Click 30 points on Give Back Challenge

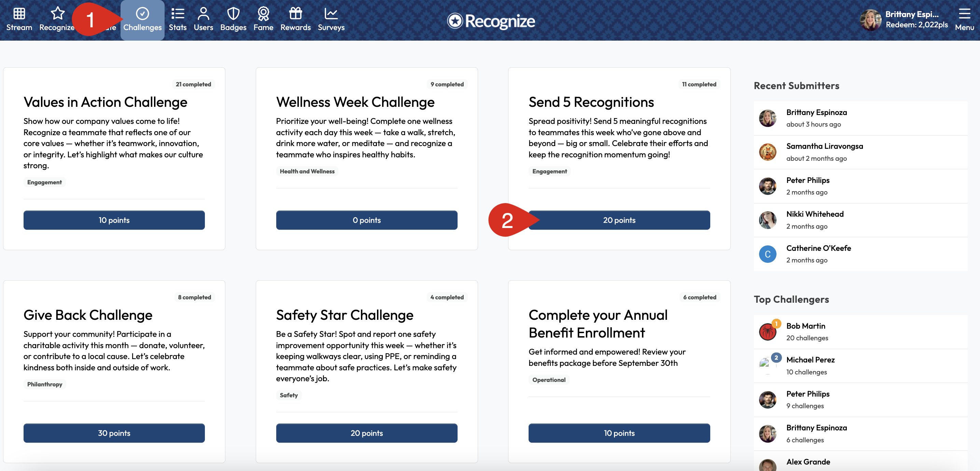click(114, 433)
